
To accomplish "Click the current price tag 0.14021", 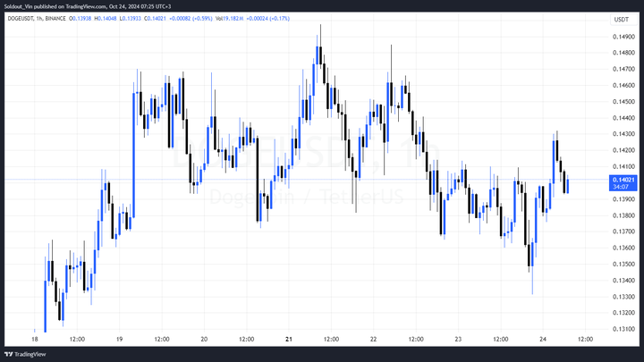I will point(623,180).
